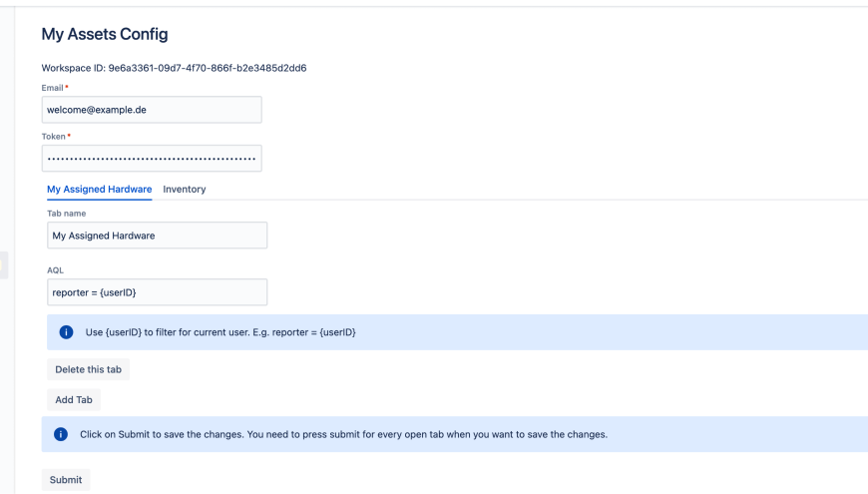Click the info icon beside the userID hint

(x=66, y=332)
